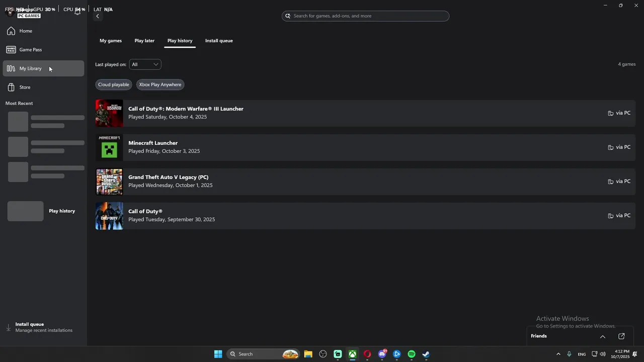Open the Windows Start menu
The image size is (644, 362).
[218, 354]
